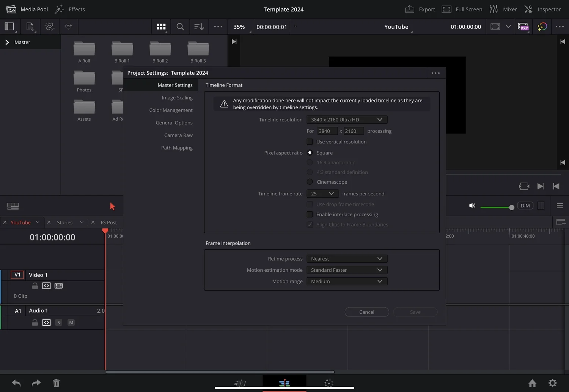Enable interlace processing

(310, 214)
